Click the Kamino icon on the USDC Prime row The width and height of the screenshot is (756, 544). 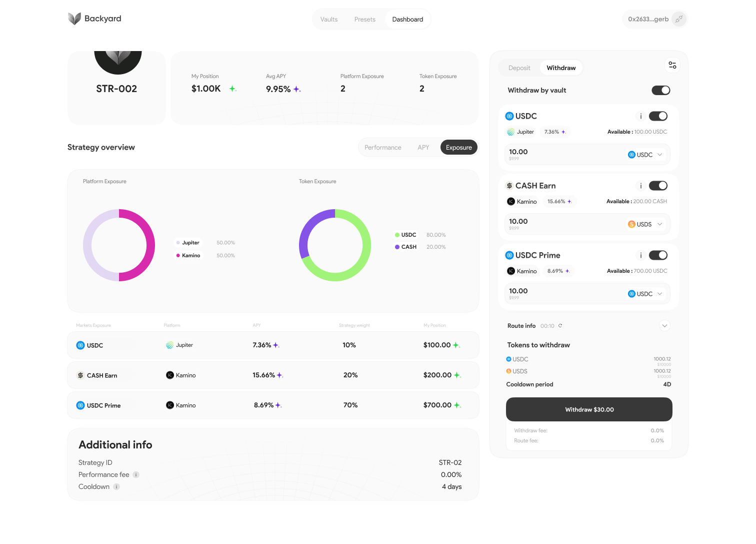[170, 405]
